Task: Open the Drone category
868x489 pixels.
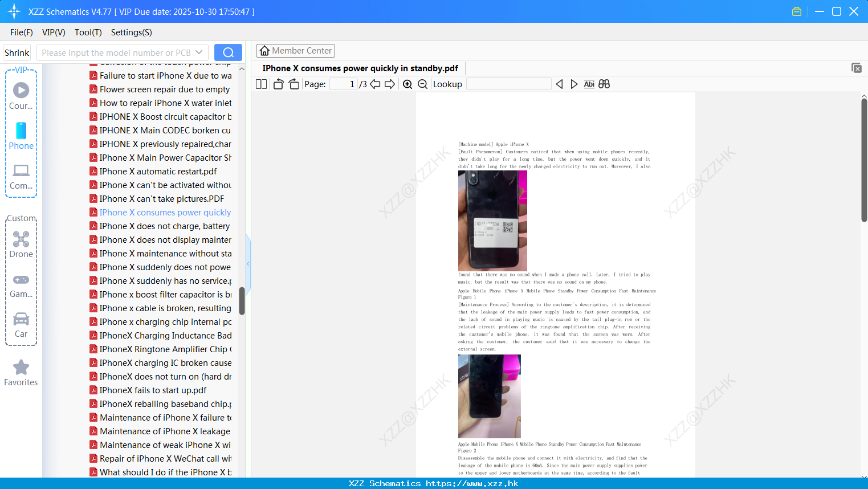Action: (x=21, y=244)
